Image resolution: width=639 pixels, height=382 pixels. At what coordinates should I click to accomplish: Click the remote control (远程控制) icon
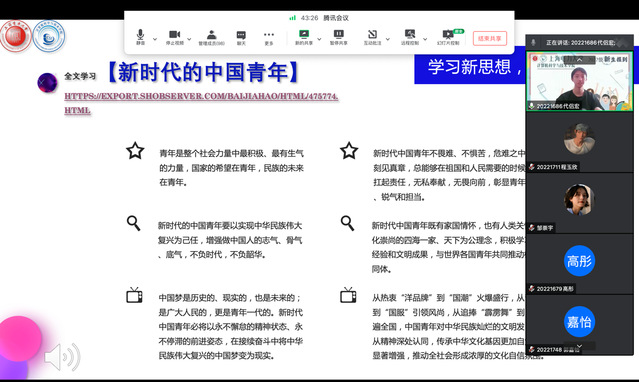(x=410, y=37)
